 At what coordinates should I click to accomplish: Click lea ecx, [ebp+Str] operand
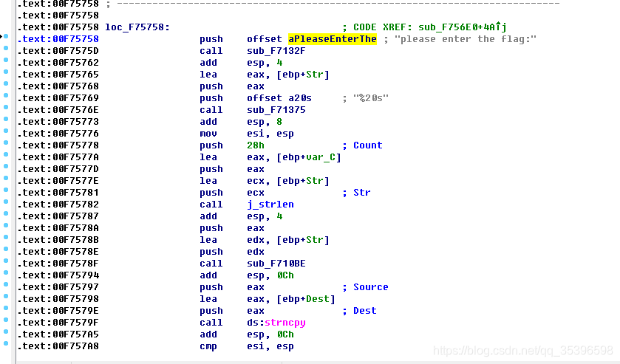tap(288, 181)
